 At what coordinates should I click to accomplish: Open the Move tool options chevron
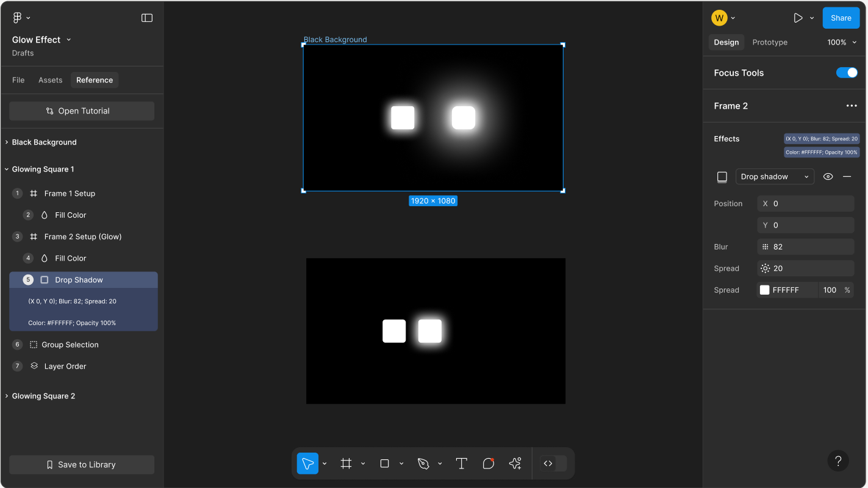(325, 464)
